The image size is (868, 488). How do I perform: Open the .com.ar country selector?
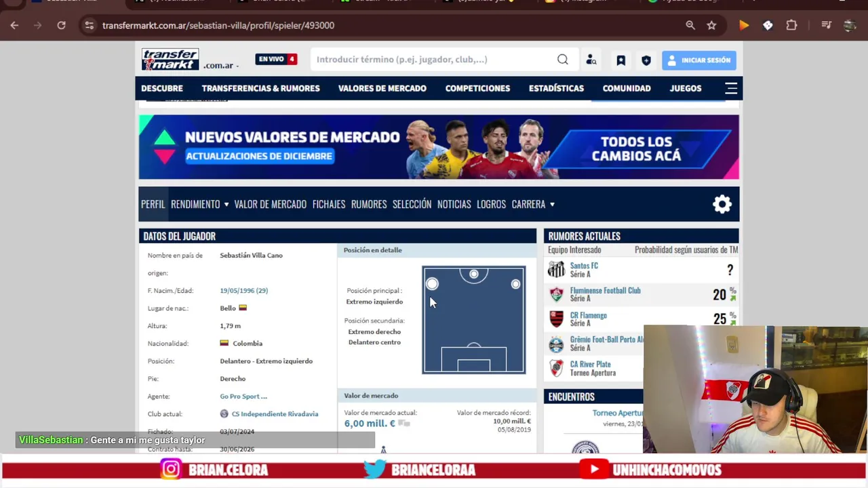pyautogui.click(x=220, y=66)
